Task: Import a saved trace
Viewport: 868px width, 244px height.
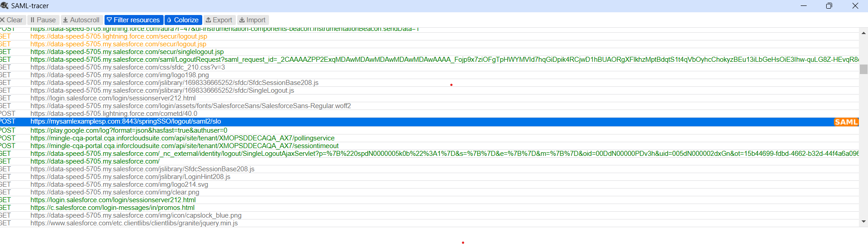Action: pos(253,20)
